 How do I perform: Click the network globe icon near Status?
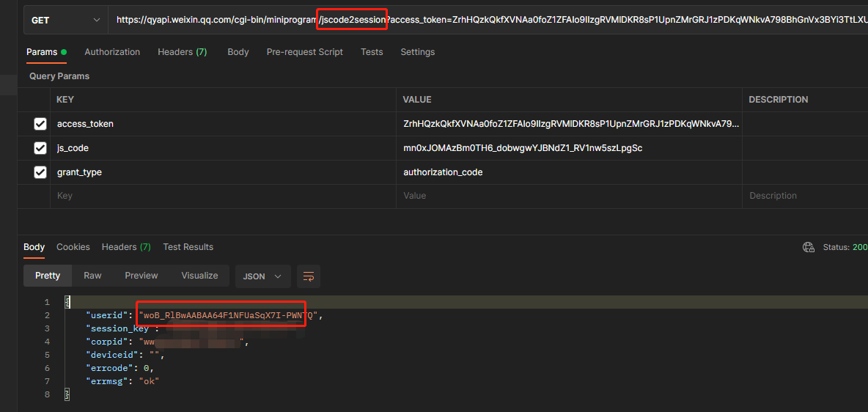809,247
